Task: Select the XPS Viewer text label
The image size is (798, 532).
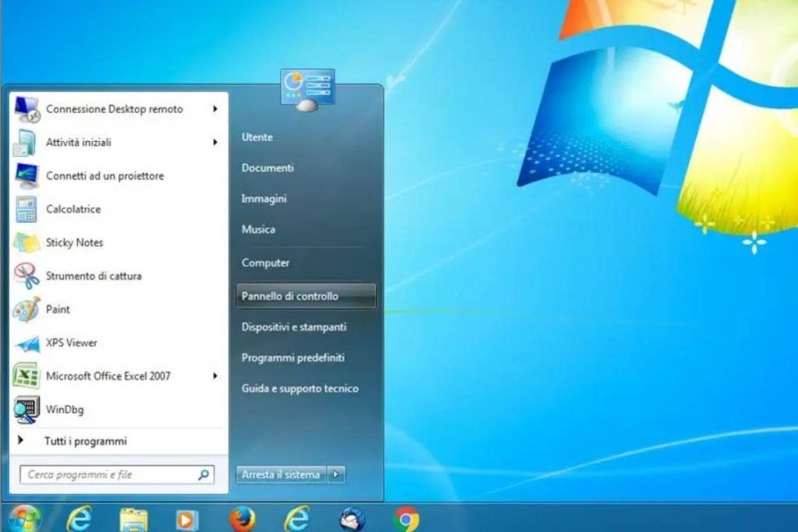Action: (x=71, y=343)
